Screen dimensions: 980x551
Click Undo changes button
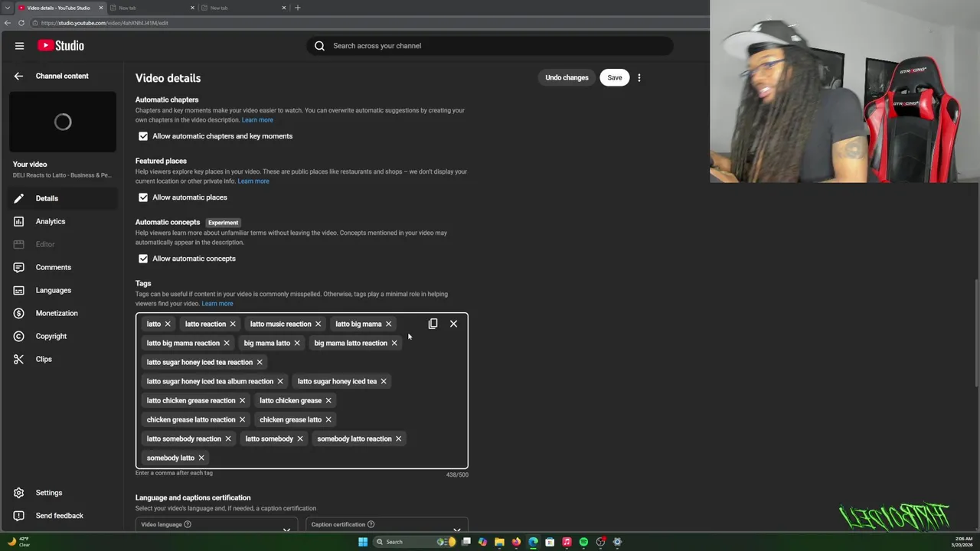567,77
